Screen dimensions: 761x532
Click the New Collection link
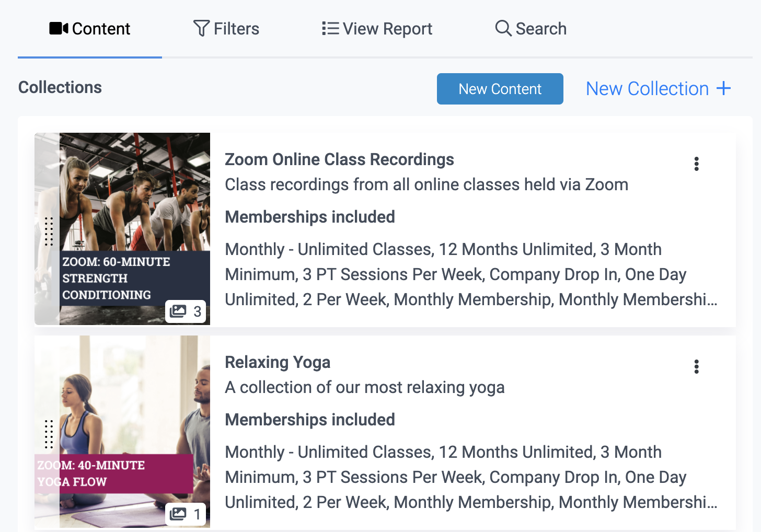tap(647, 89)
